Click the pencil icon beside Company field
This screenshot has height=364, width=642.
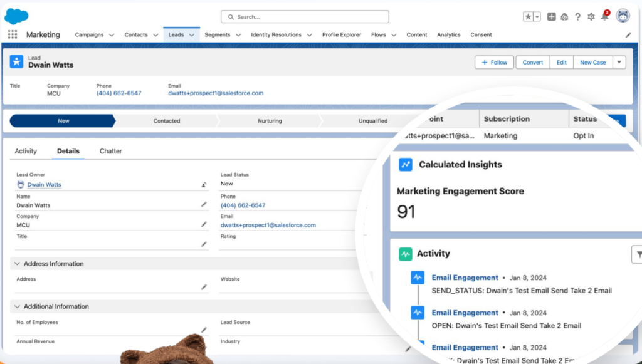pyautogui.click(x=204, y=224)
